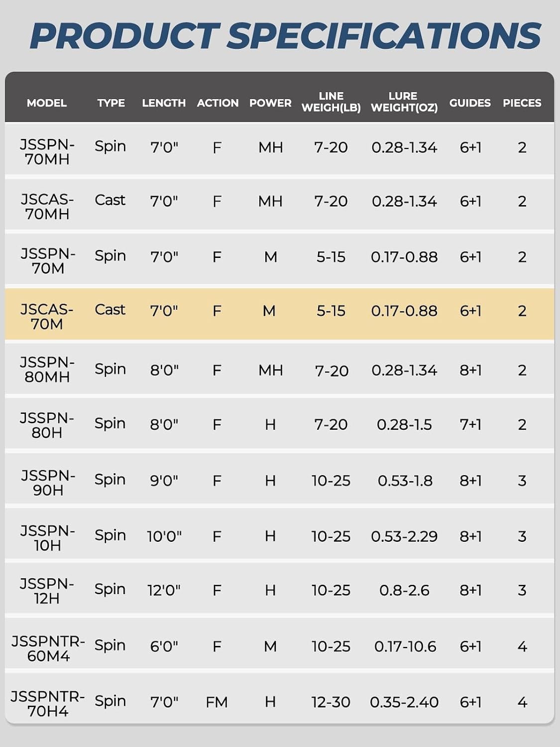Click the Product Specifications title
Viewport: 560px width, 747px height.
click(285, 36)
